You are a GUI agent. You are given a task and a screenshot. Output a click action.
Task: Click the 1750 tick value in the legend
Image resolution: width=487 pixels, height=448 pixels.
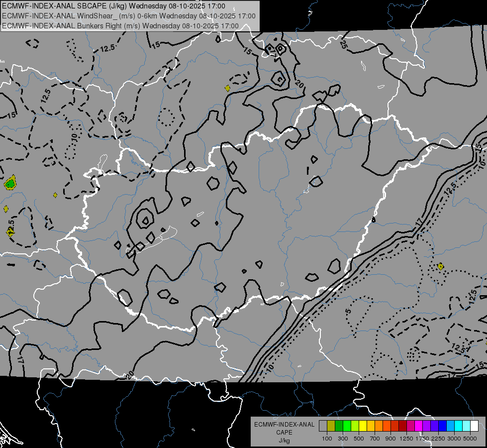423,439
